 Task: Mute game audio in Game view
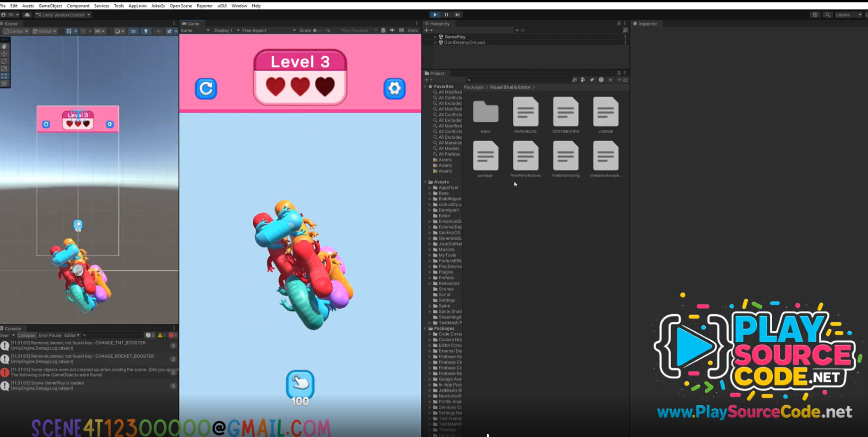click(392, 30)
